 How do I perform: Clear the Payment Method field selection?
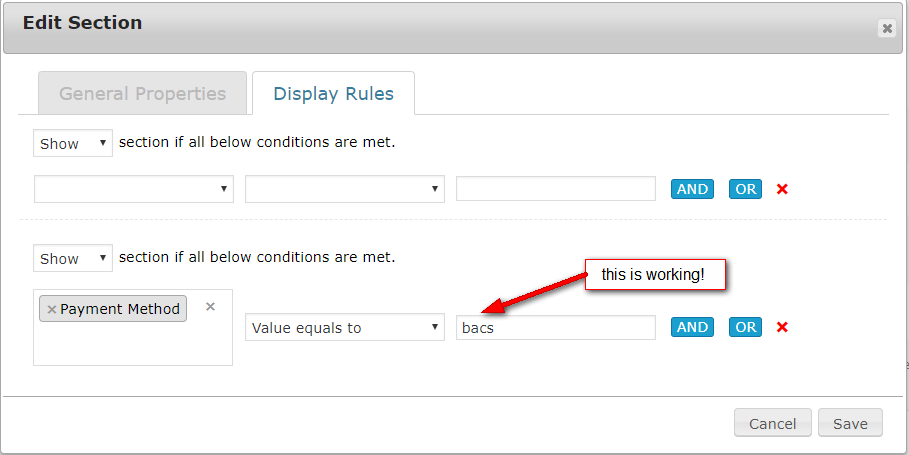pos(210,307)
